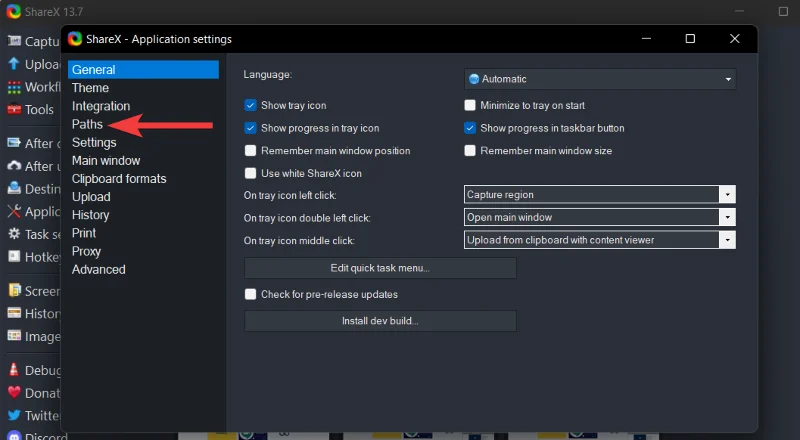Click the Twitter bird icon
Screen dimensions: 800x440
coord(14,415)
